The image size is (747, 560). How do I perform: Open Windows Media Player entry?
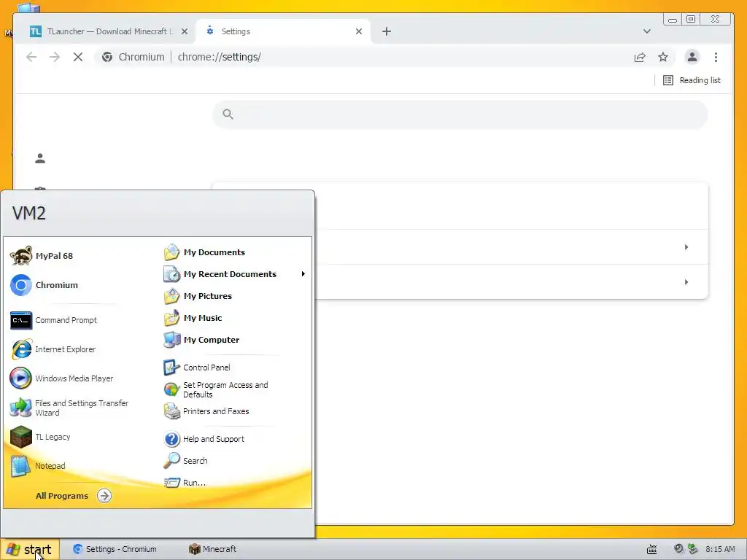tap(61, 378)
